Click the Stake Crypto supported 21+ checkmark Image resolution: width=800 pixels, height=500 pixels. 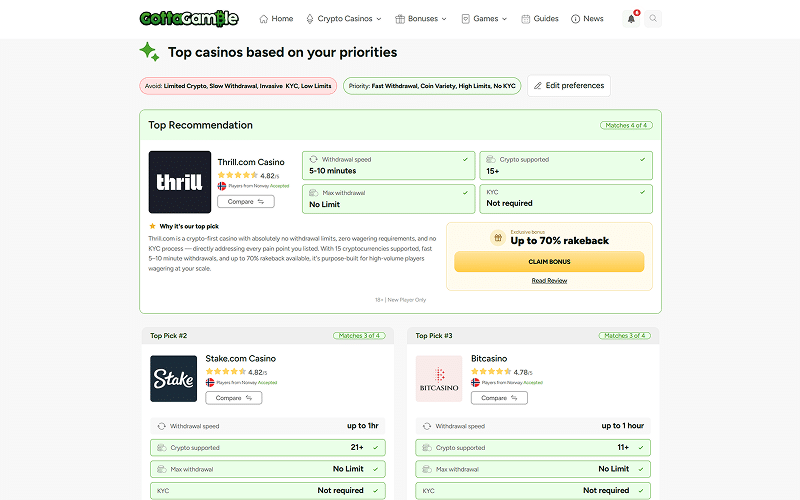click(376, 447)
